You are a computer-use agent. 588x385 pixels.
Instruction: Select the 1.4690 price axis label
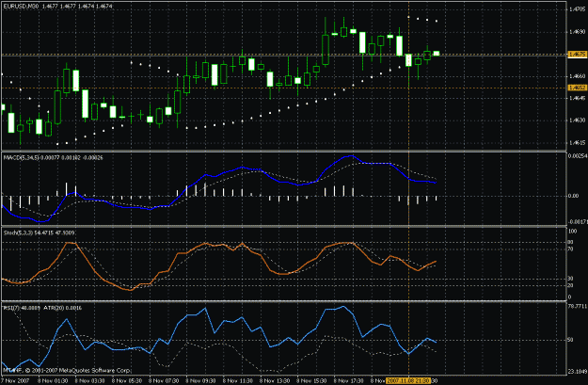pos(577,32)
